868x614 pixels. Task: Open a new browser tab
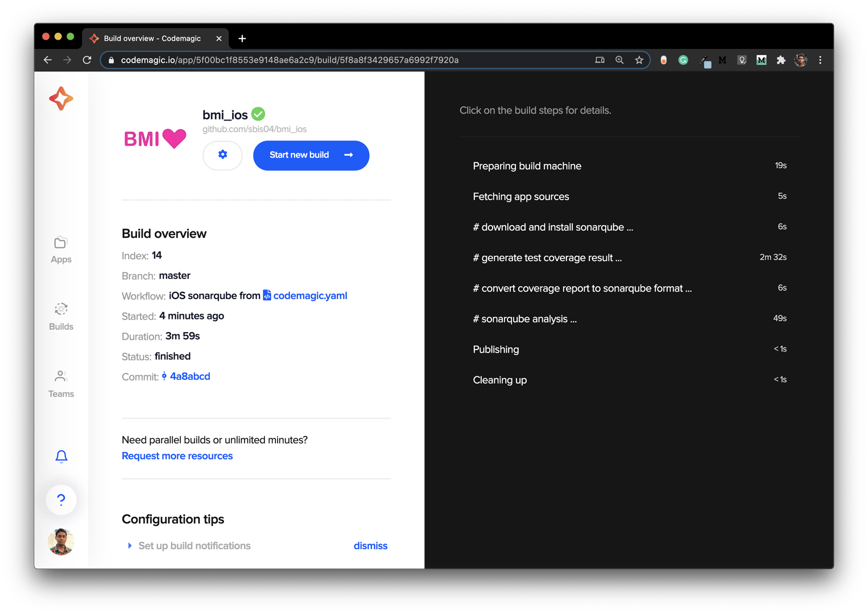pos(242,38)
